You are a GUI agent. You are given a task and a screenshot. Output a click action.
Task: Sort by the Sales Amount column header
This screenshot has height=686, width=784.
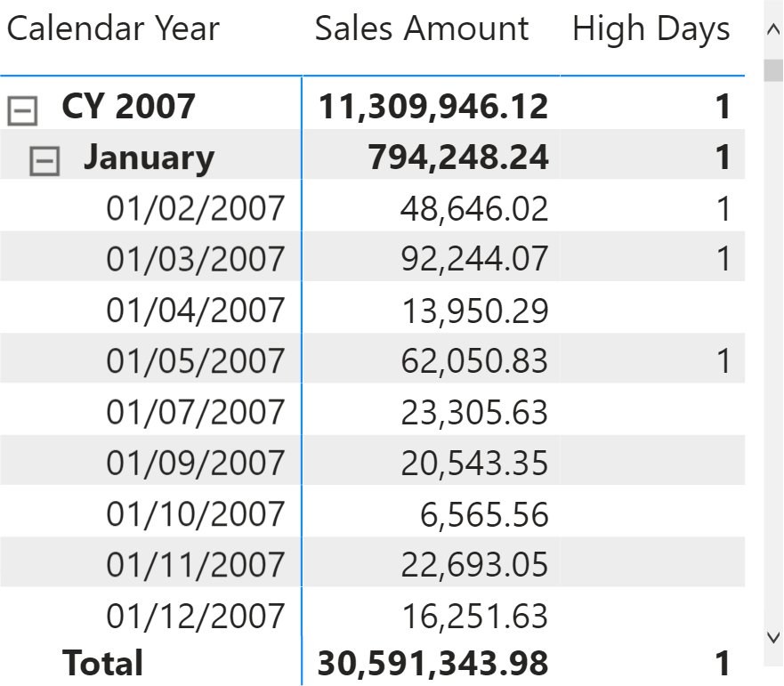(422, 28)
